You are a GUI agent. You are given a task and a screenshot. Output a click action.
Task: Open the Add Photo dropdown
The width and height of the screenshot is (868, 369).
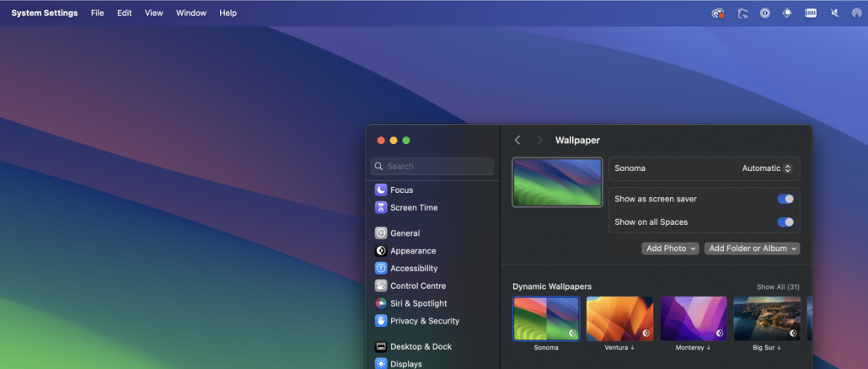tap(670, 249)
